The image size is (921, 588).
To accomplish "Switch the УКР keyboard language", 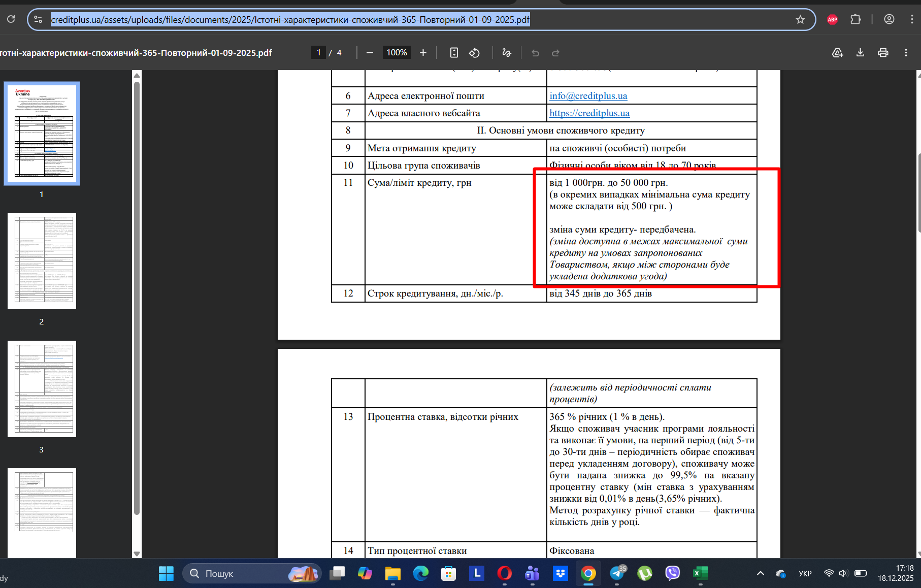I will 805,573.
